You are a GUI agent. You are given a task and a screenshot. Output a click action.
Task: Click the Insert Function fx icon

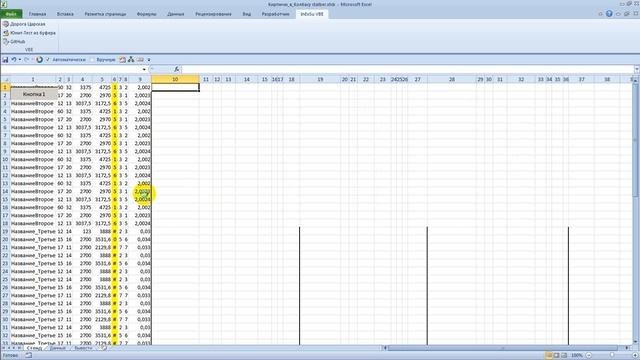pos(176,69)
